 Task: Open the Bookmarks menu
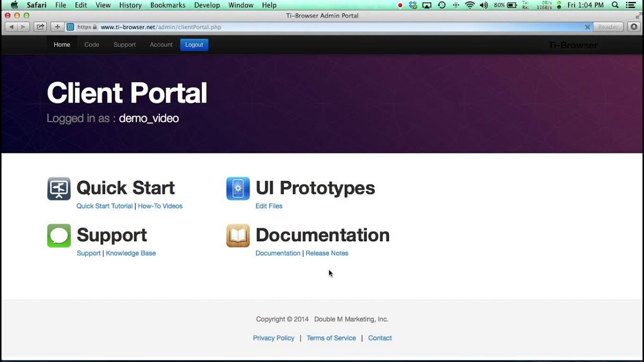coord(168,5)
